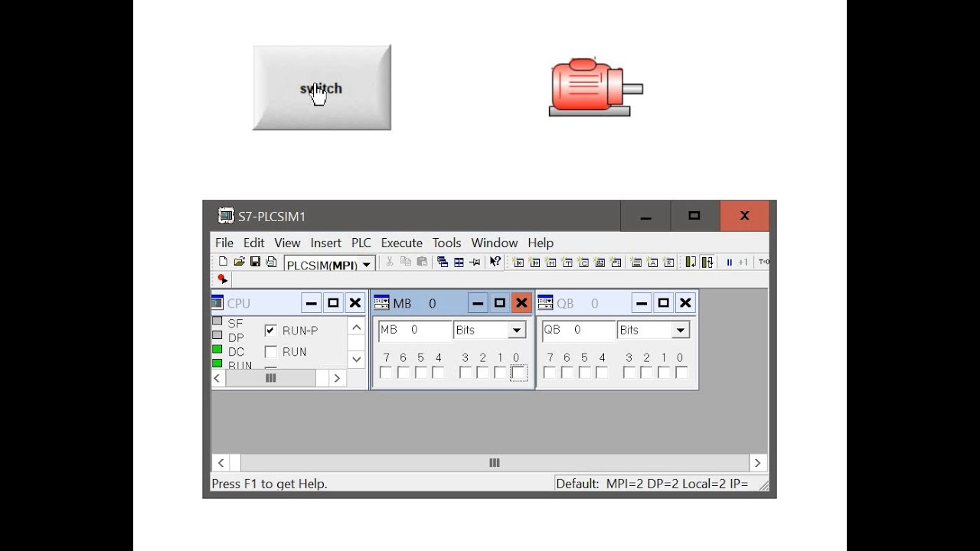The image size is (980, 551).
Task: Click the main horizontal scrollbar thumb
Action: click(x=495, y=462)
